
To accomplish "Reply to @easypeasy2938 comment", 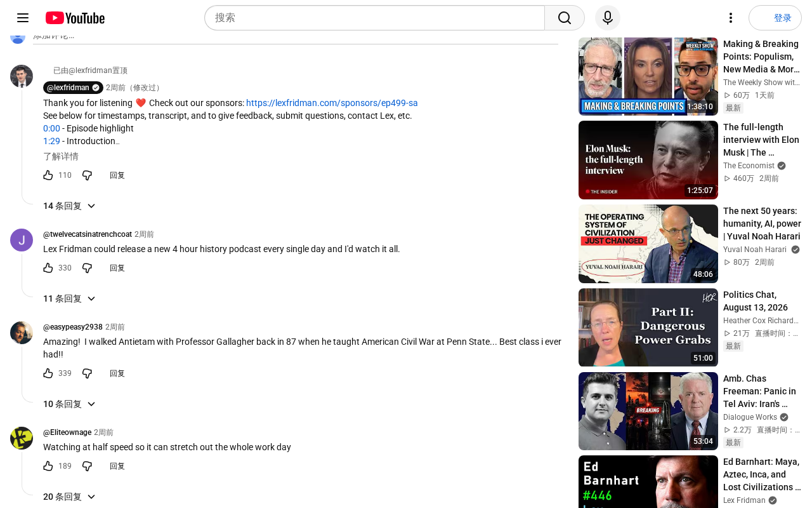I will 117,373.
